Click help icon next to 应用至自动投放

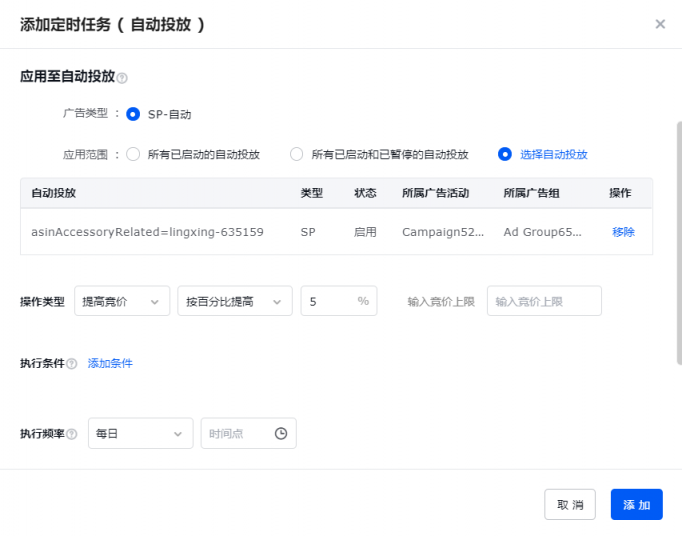click(x=122, y=78)
